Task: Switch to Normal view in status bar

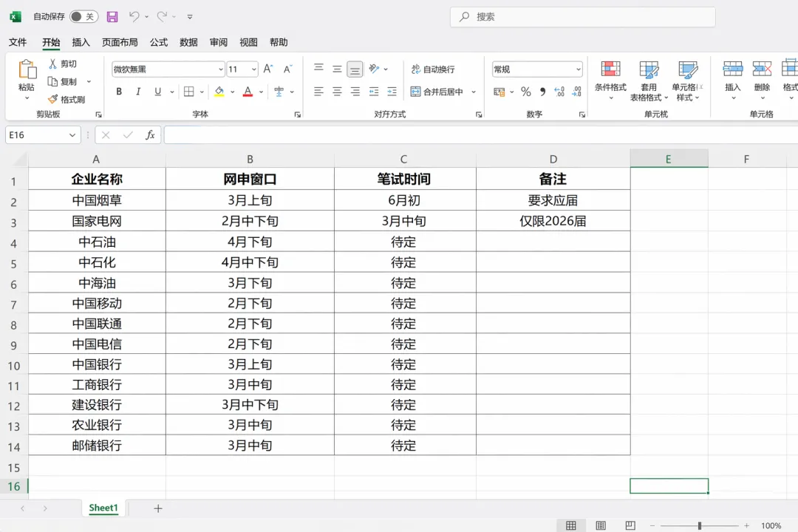Action: pos(571,525)
